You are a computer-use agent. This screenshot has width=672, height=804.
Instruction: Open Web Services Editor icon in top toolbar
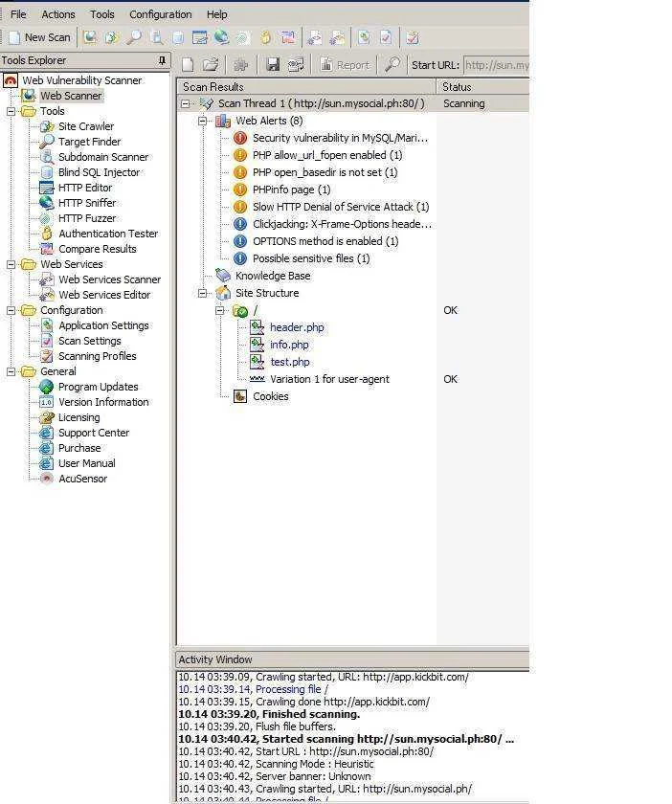(x=337, y=37)
